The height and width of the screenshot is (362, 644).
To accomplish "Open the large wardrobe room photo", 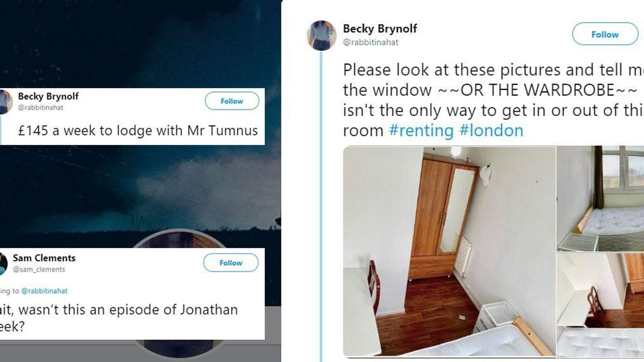I will tap(449, 251).
